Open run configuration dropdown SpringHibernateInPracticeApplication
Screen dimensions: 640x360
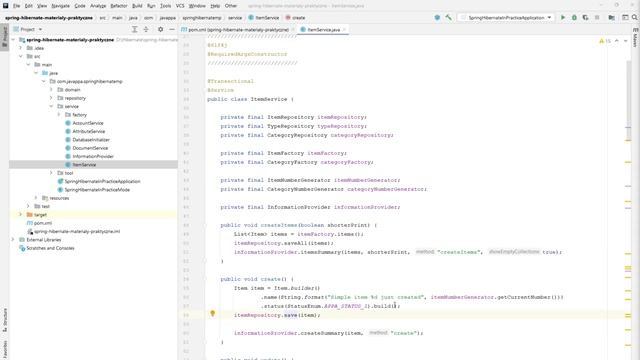(506, 18)
